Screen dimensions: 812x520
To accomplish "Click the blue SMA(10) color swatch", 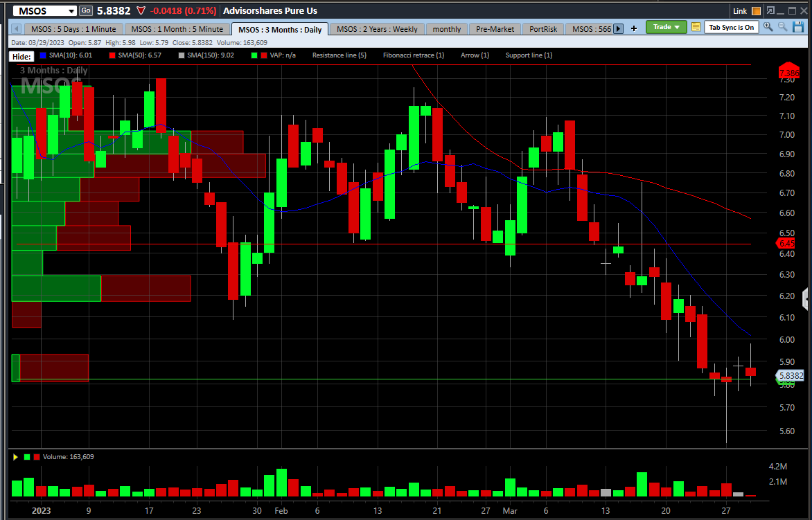I will click(43, 55).
